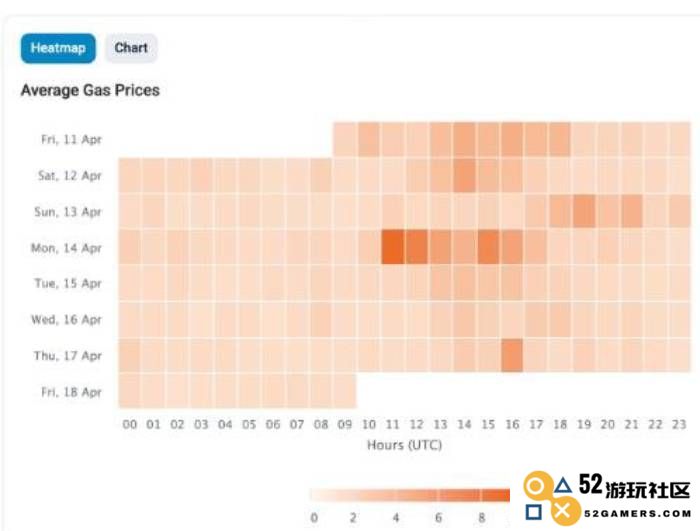Switch to the Heatmap tab
This screenshot has height=531, width=700.
coord(58,48)
